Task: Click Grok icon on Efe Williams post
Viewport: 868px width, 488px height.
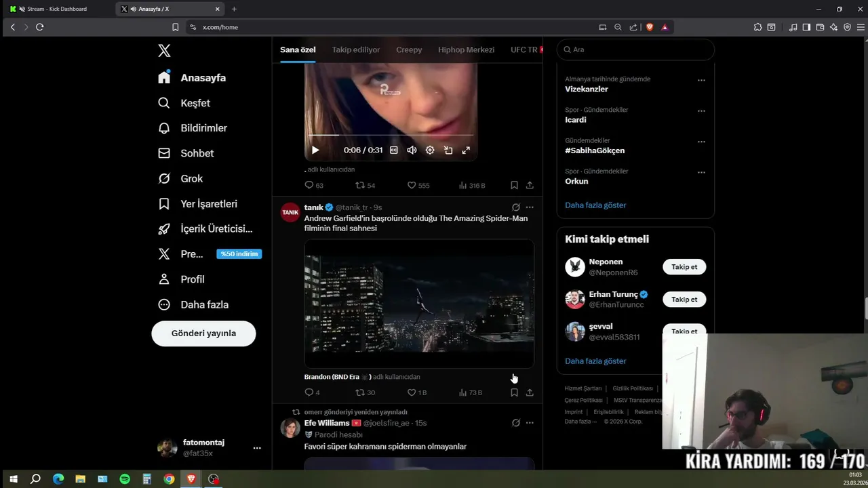Action: 516,423
